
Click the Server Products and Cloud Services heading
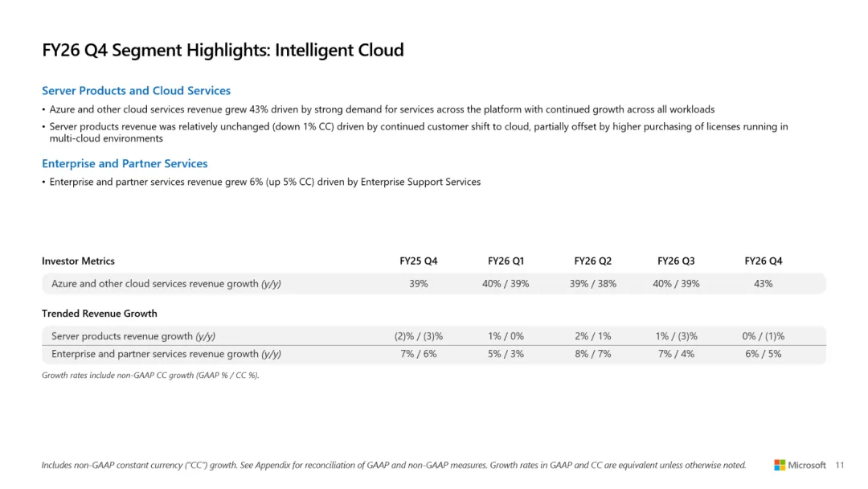coord(136,90)
